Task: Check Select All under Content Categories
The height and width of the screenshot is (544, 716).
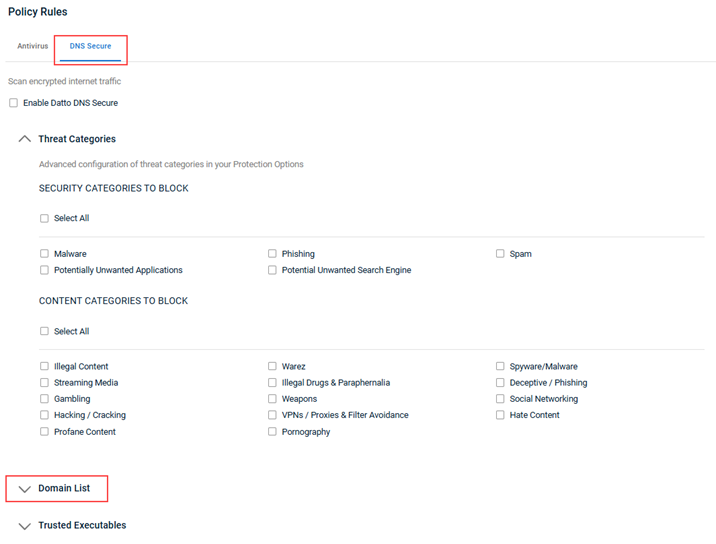Action: pos(44,331)
